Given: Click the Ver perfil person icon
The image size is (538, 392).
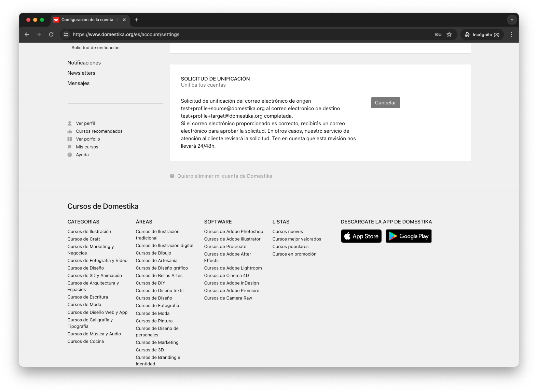Looking at the screenshot, I should (70, 124).
